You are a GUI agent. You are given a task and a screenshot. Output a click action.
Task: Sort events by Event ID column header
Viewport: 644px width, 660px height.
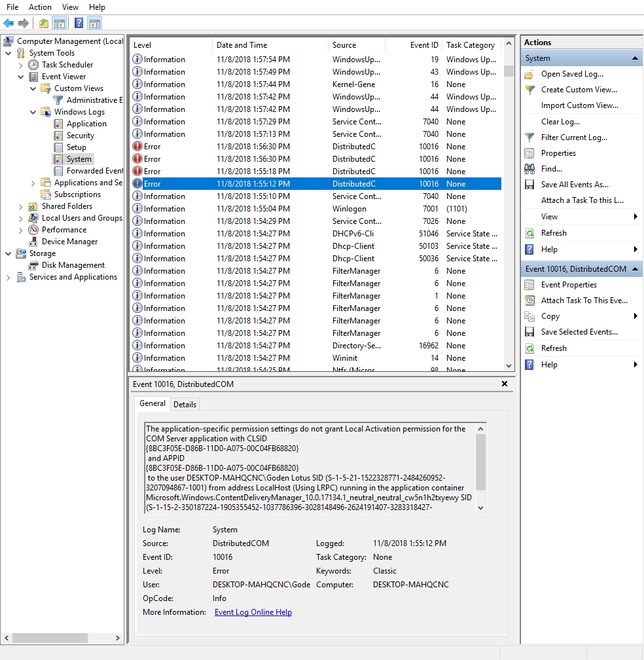coord(423,45)
